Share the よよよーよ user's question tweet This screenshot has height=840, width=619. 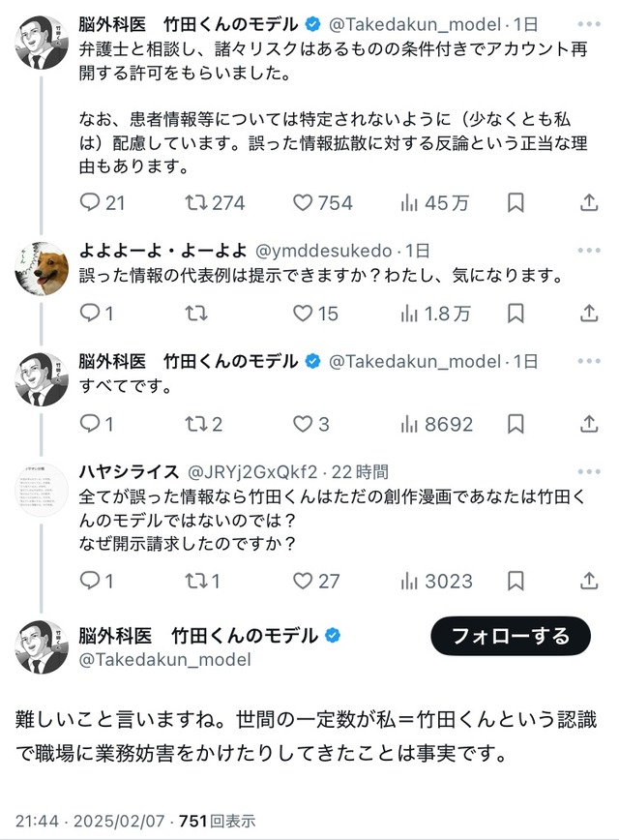pyautogui.click(x=589, y=314)
